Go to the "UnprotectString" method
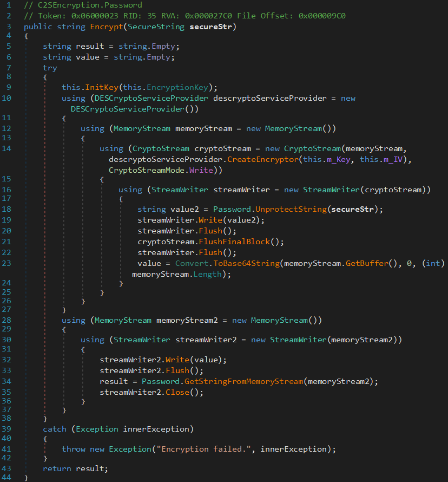This screenshot has width=448, height=482. click(291, 210)
